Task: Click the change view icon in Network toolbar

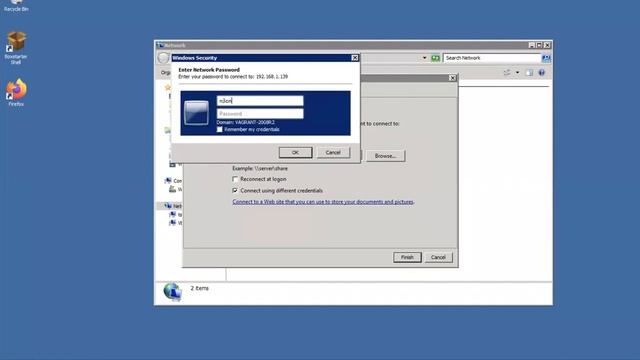Action: coord(507,73)
